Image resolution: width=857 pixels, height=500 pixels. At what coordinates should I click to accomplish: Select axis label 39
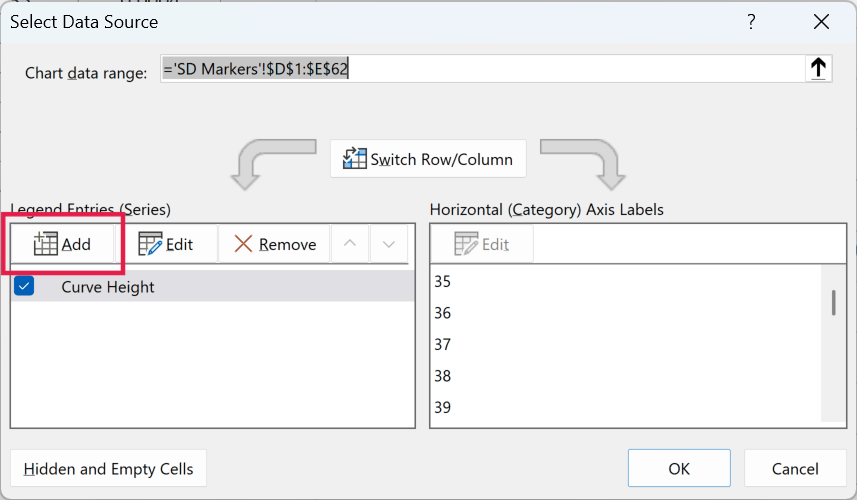(443, 407)
